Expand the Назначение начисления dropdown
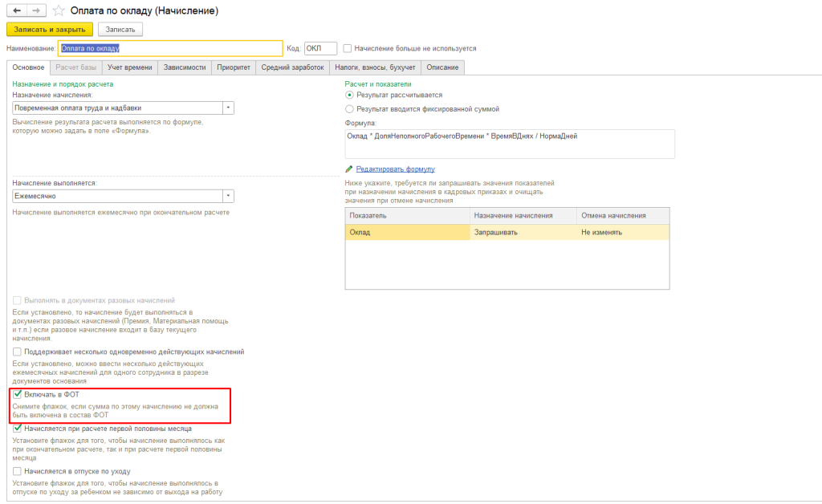 tap(228, 108)
